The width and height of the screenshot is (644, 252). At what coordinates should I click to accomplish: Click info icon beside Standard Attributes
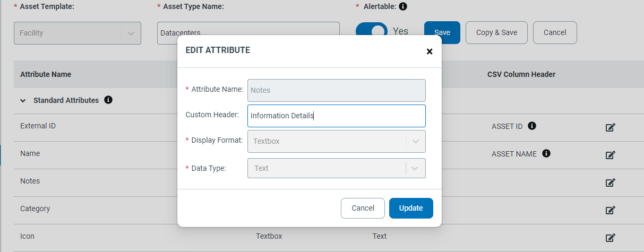108,100
